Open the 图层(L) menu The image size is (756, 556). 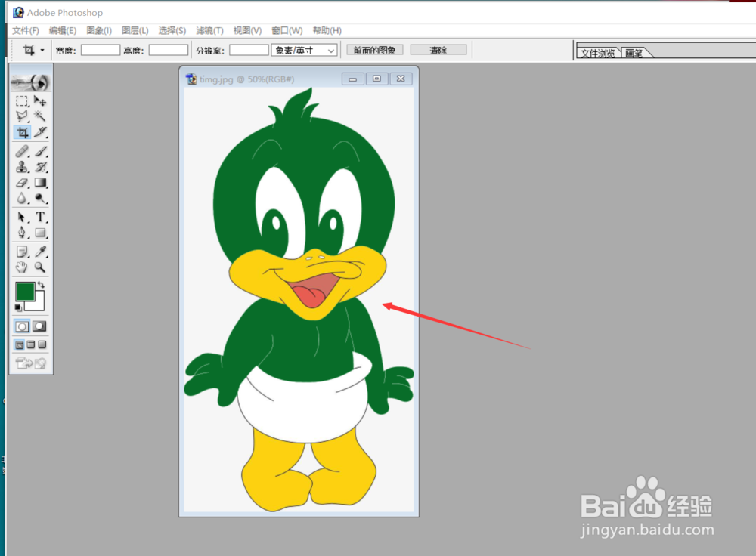(135, 30)
